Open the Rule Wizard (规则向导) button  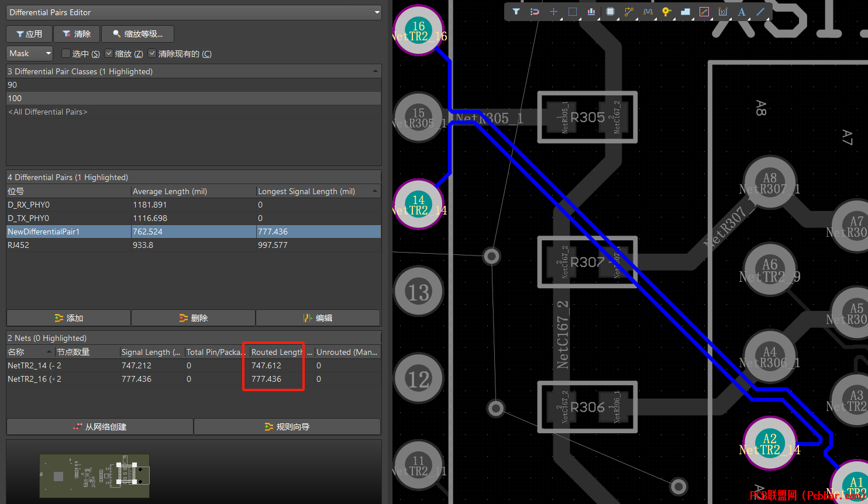point(287,427)
